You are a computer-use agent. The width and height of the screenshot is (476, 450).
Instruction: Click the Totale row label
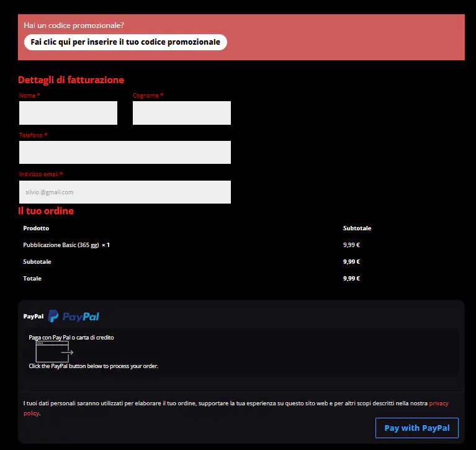(x=32, y=279)
